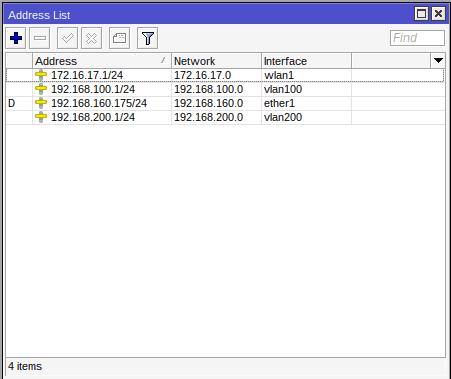Click network cell 172.16.17.0
The image size is (451, 379).
pos(203,75)
